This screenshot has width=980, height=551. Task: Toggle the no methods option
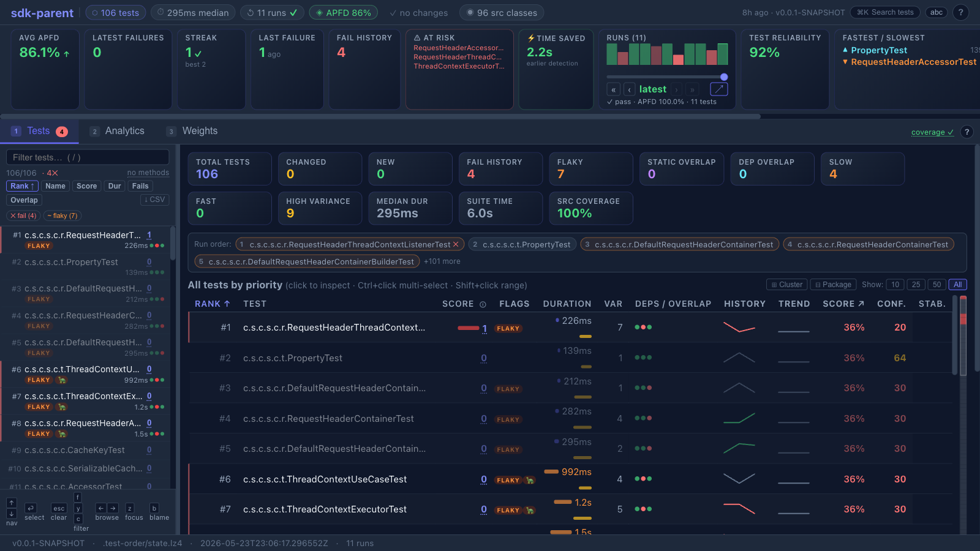(148, 173)
